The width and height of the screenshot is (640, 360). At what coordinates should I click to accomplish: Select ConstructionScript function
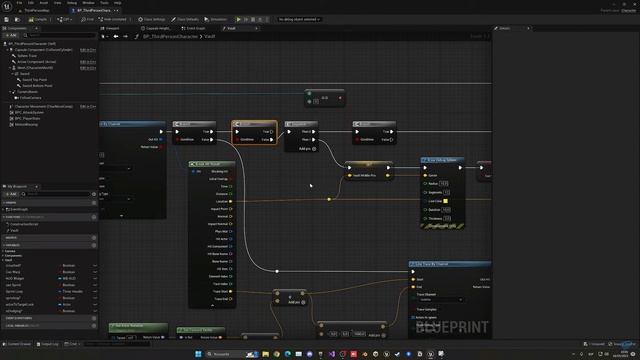coord(24,224)
